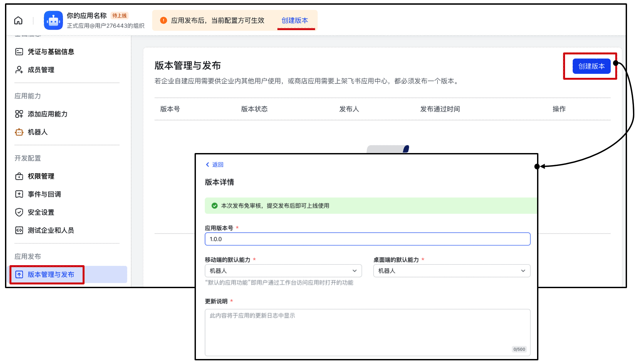Click the app version number input field
639x364 pixels.
(x=367, y=239)
